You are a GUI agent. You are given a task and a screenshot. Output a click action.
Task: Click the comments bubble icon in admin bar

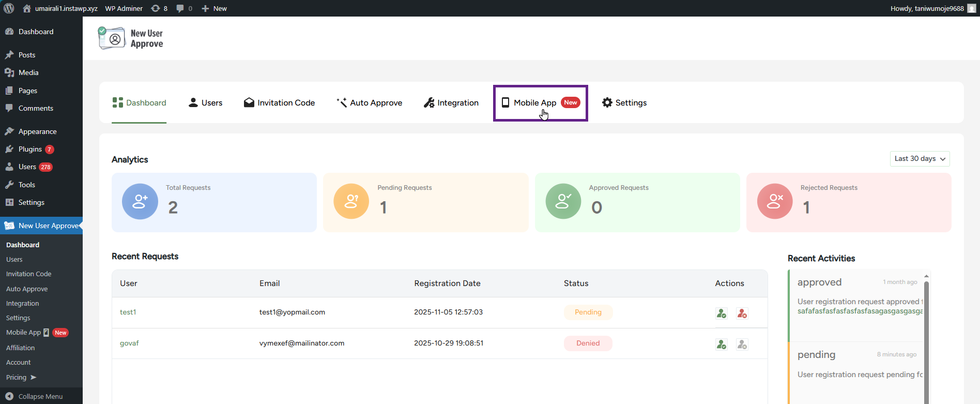pos(180,8)
